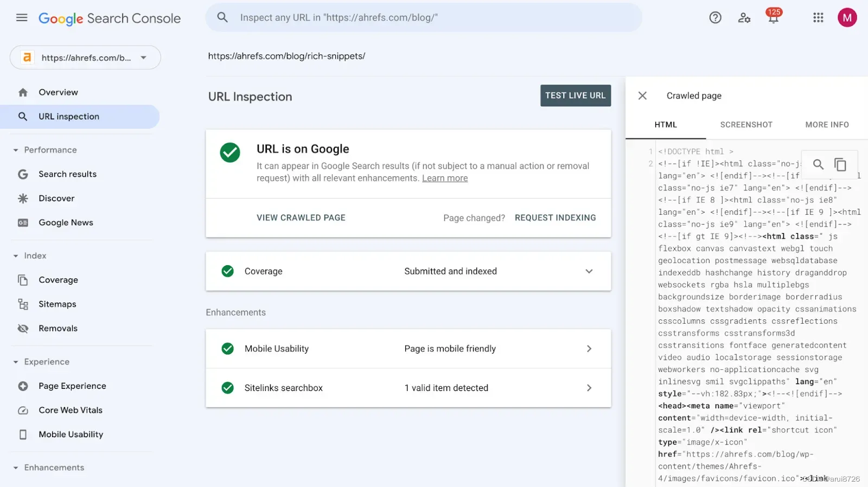Click the URL inspection search field
Image resolution: width=868 pixels, height=487 pixels.
point(423,18)
